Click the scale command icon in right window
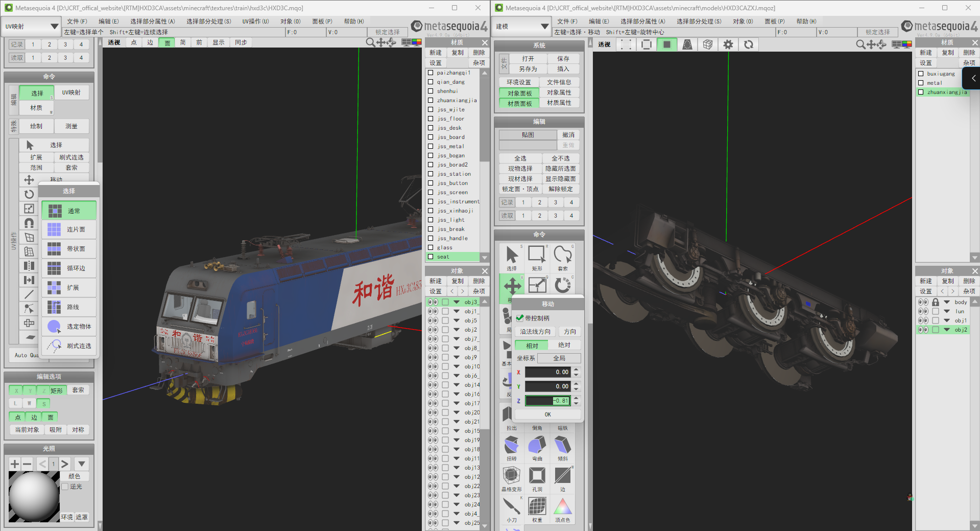The width and height of the screenshot is (980, 531). coord(537,285)
